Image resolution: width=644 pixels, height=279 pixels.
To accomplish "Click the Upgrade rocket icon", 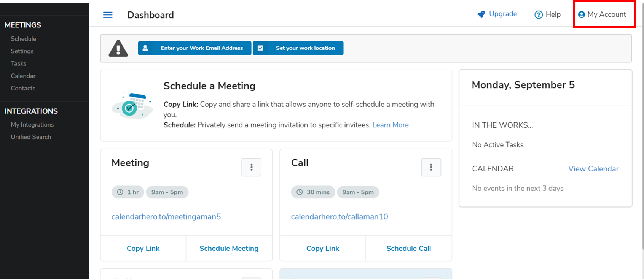I will (x=481, y=14).
